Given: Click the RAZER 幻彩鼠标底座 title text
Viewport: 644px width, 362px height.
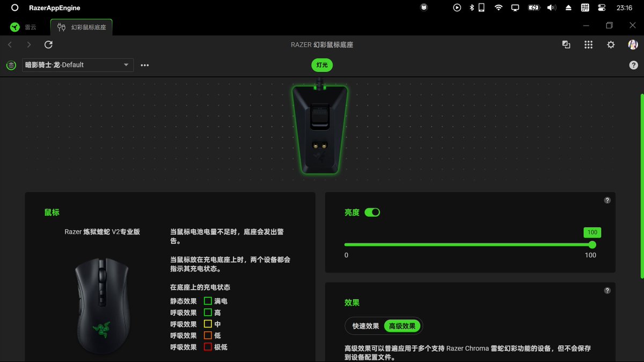Looking at the screenshot, I should click(x=322, y=45).
